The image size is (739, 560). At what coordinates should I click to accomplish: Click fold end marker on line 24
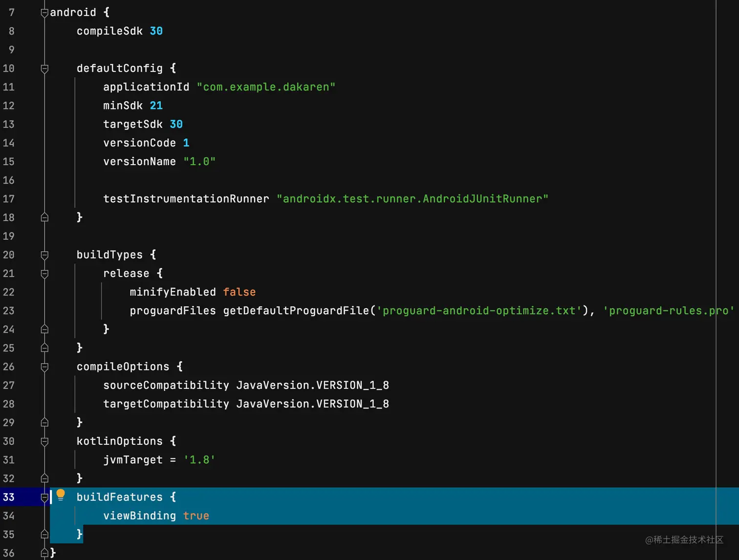tap(44, 329)
